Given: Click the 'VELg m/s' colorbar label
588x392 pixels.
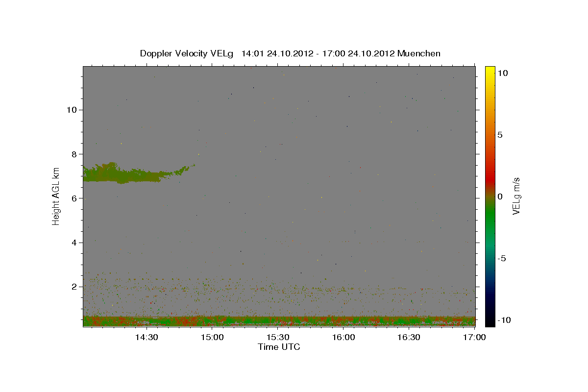Looking at the screenshot, I should coord(516,196).
